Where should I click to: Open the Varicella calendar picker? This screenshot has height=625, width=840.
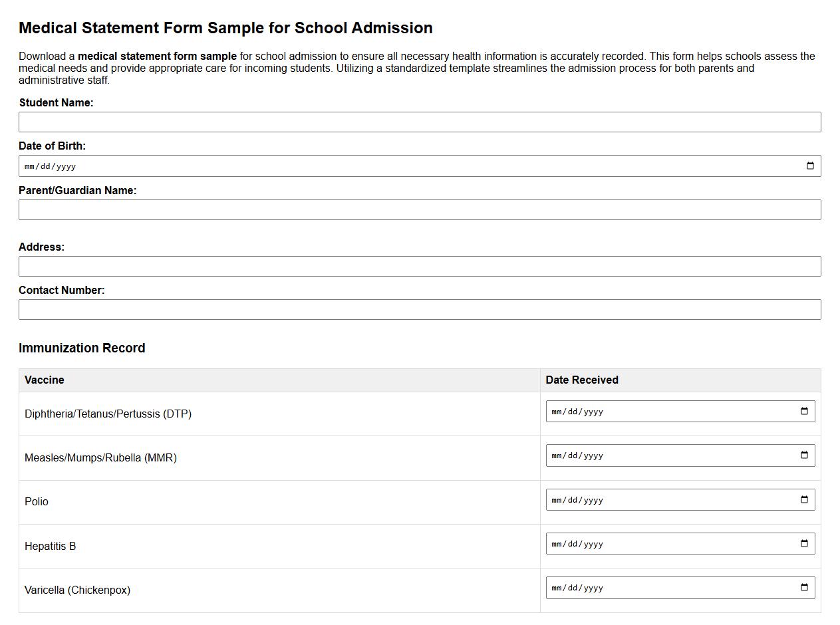[804, 587]
